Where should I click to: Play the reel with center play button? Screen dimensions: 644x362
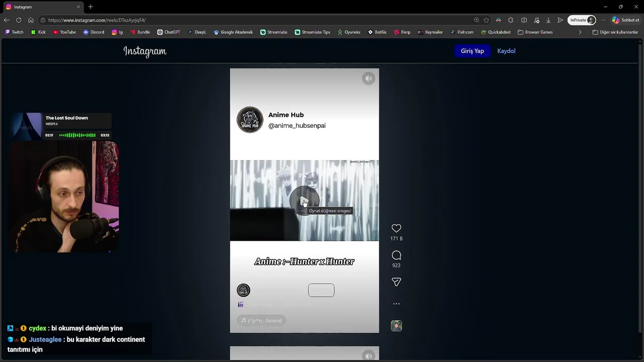(304, 201)
